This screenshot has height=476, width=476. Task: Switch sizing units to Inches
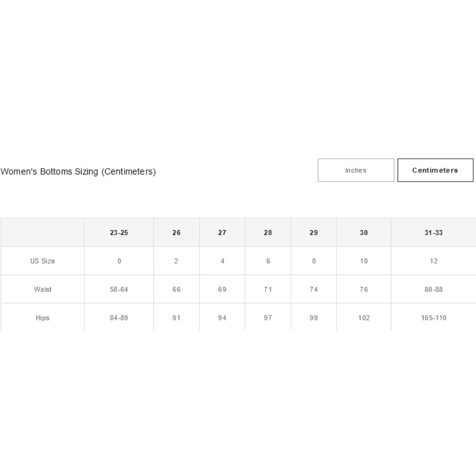[x=356, y=170]
